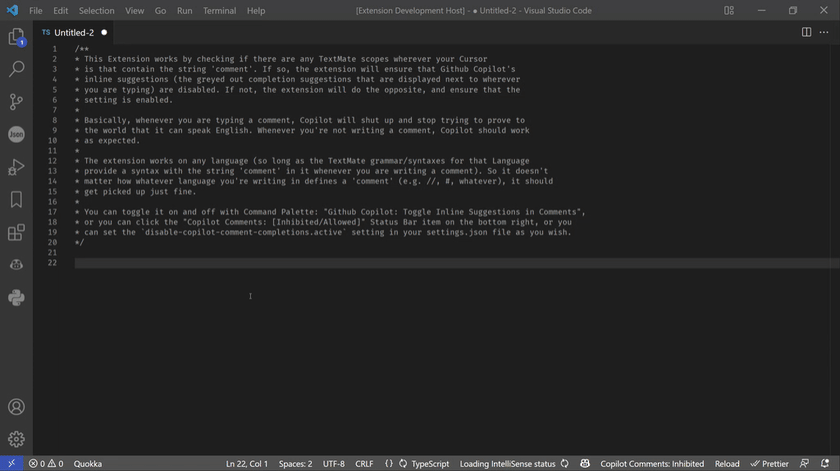
Task: Click the Copilot status icon in status bar
Action: (585, 463)
